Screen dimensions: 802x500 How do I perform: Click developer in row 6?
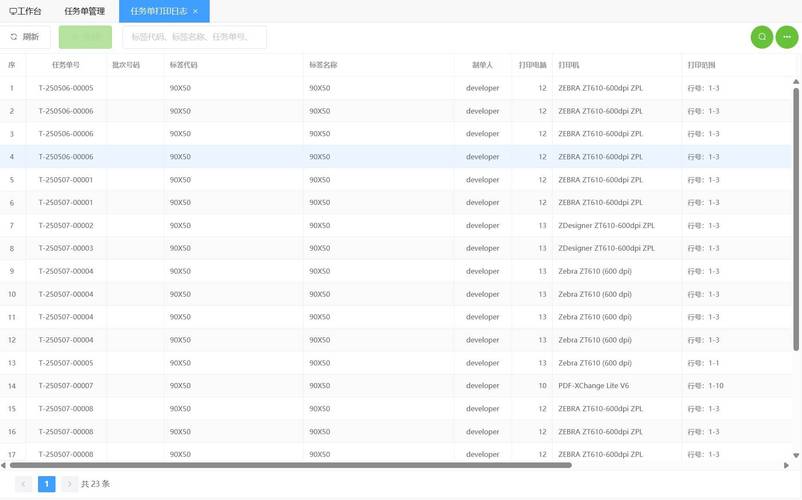[482, 202]
